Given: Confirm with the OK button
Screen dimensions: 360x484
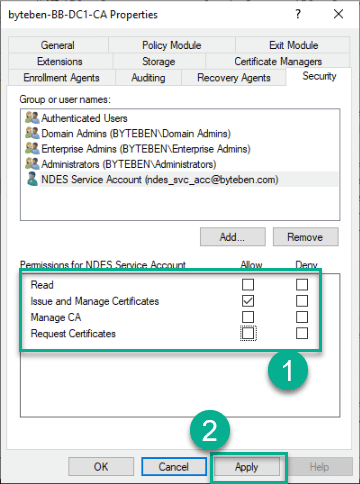Looking at the screenshot, I should 101,467.
